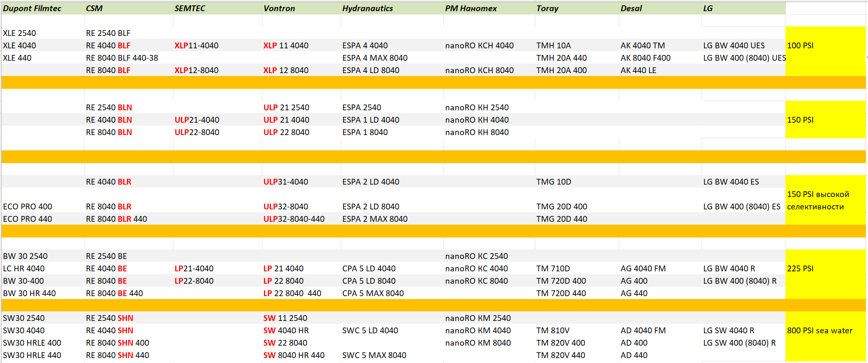
Task: Click the ULP21-4040 cell under SEMTEC
Action: click(x=197, y=120)
